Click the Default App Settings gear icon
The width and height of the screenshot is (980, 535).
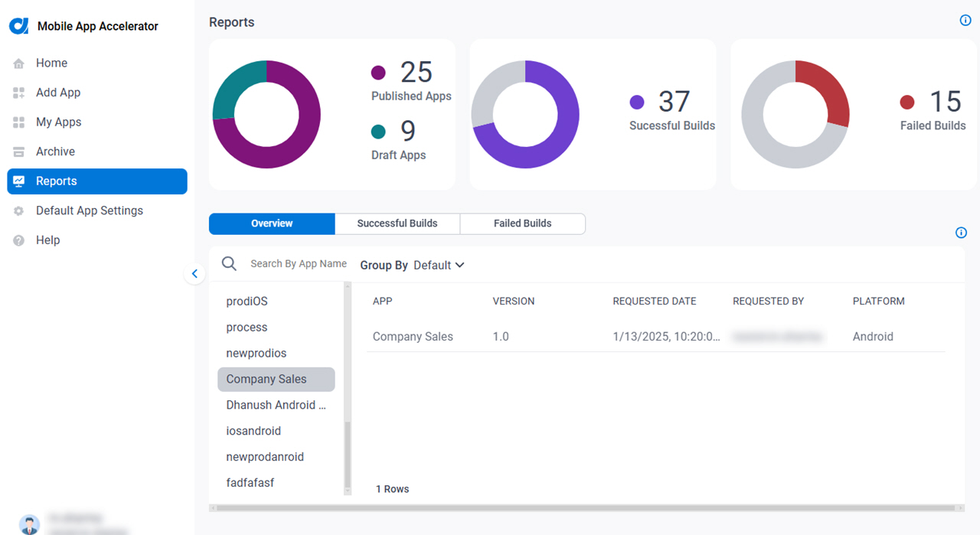pos(19,210)
